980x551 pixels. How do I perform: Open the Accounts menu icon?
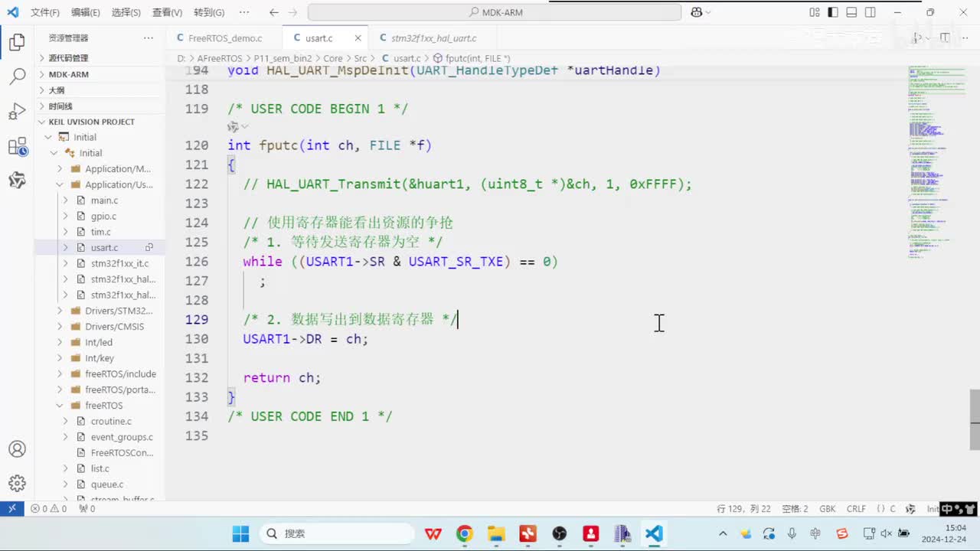click(x=17, y=449)
